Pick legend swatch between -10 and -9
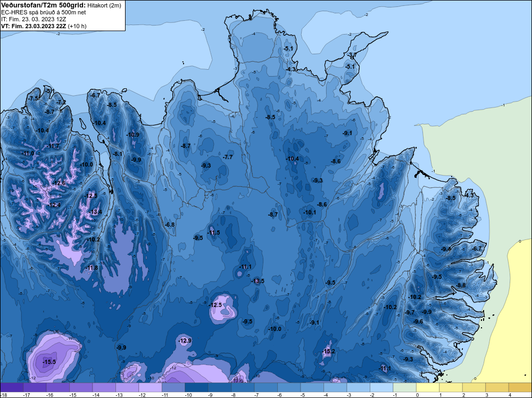532x398 pixels. click(x=196, y=387)
